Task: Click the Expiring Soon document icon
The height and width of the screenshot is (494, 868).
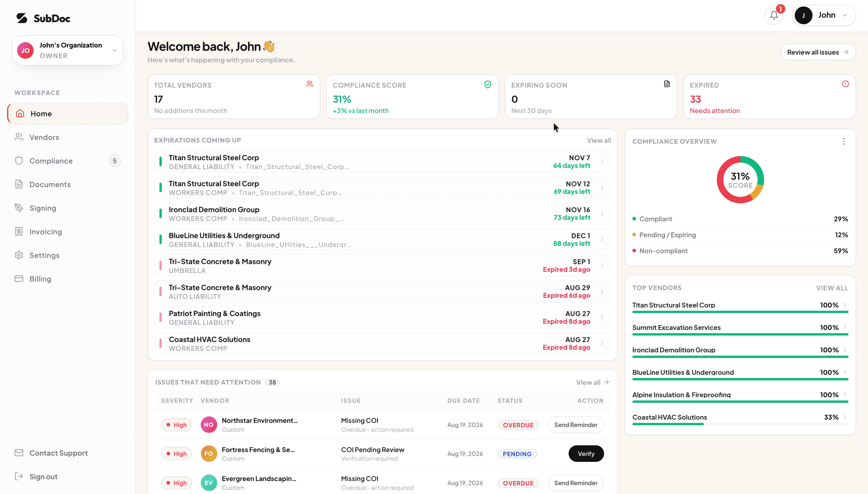Action: (667, 84)
